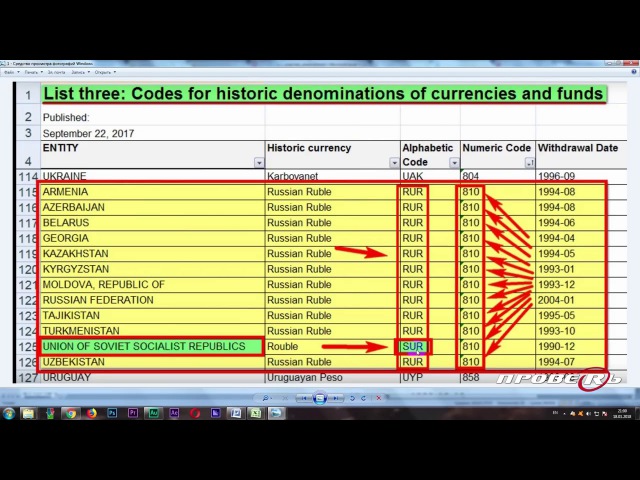Rotate the image clockwise
Image resolution: width=640 pixels, height=480 pixels.
point(363,398)
